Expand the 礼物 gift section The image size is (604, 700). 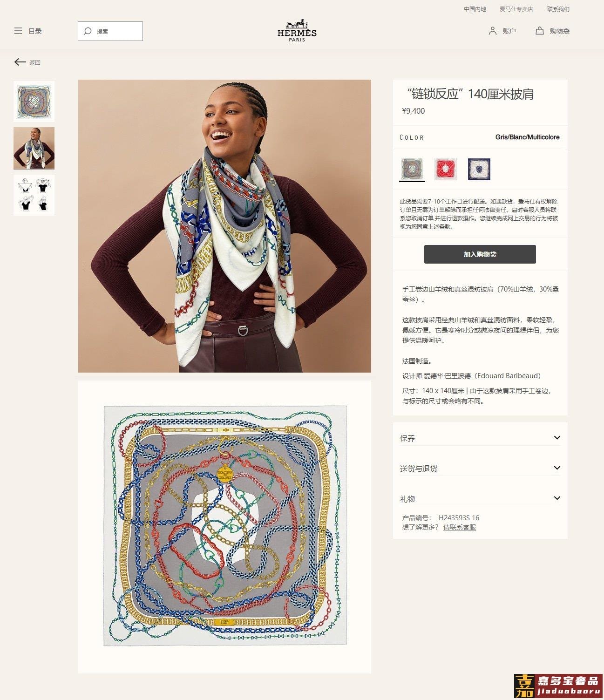tap(480, 498)
